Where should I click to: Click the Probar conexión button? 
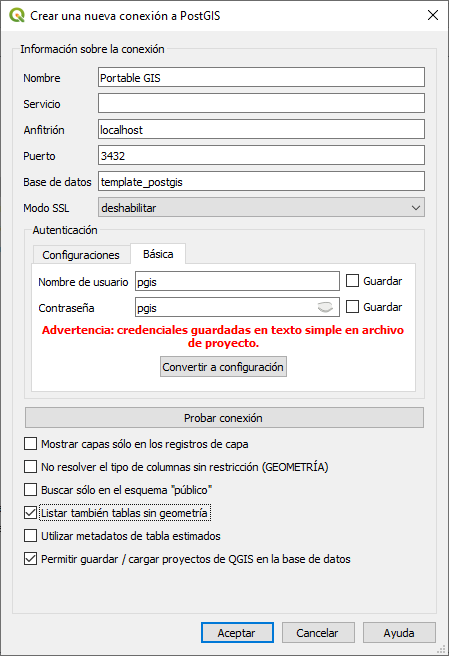click(x=224, y=418)
